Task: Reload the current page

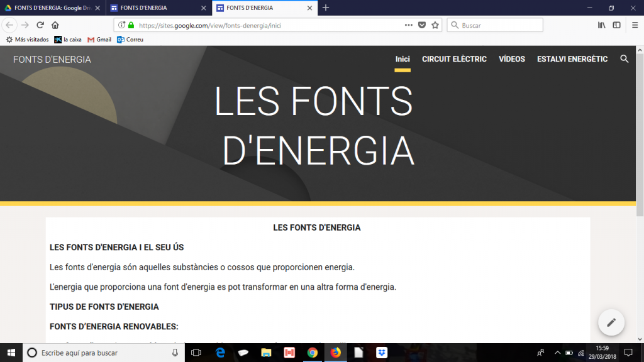Action: (40, 25)
